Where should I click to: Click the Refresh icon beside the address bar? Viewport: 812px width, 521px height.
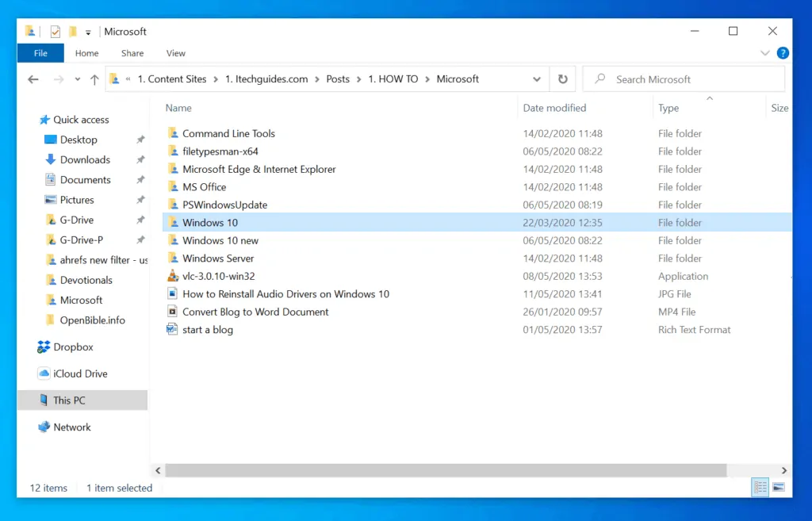click(x=562, y=79)
